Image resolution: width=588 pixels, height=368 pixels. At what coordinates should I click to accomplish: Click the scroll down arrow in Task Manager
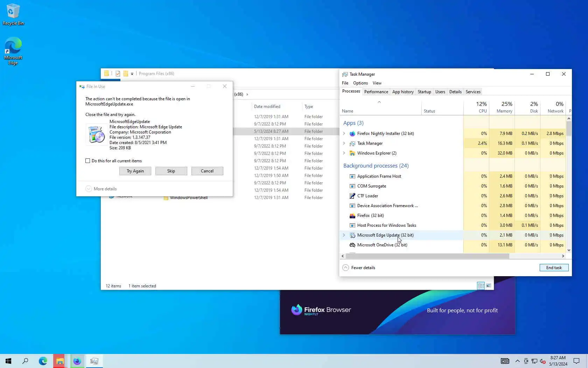click(569, 250)
